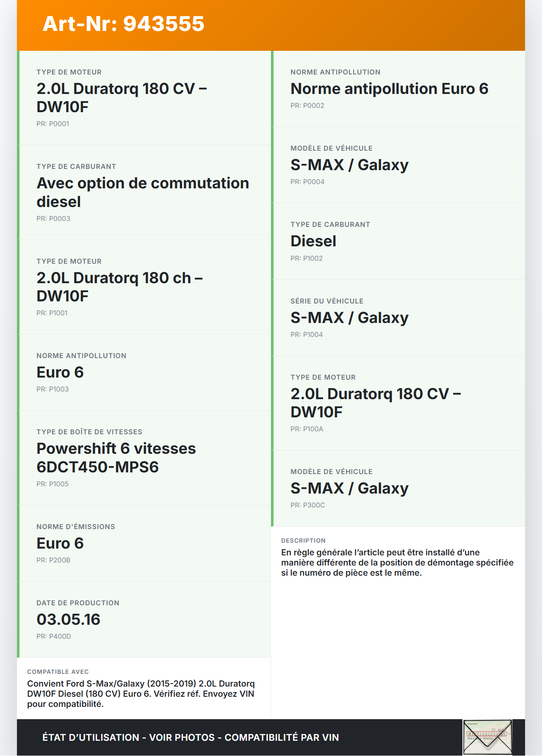This screenshot has height=756, width=542.
Task: Click the "Compatible avec" compatibility text
Action: click(x=141, y=693)
